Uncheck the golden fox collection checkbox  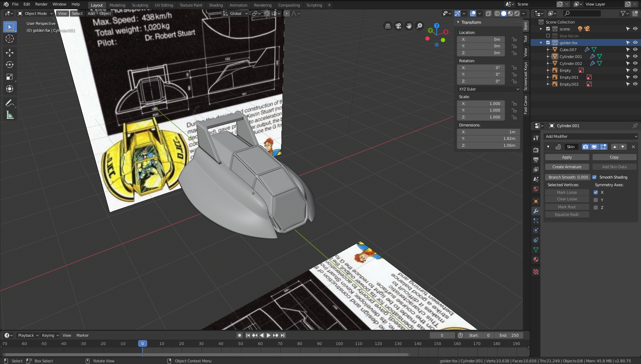pos(548,42)
